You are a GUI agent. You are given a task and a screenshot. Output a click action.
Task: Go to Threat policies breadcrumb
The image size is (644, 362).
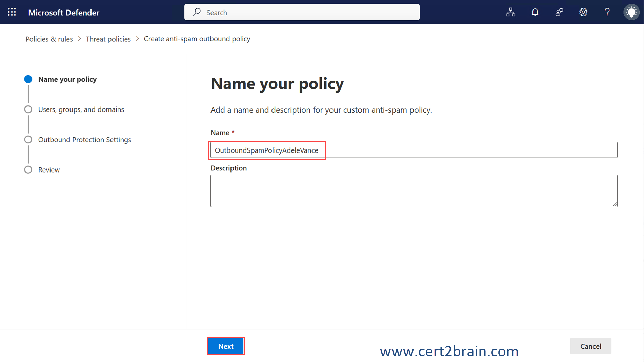(108, 39)
